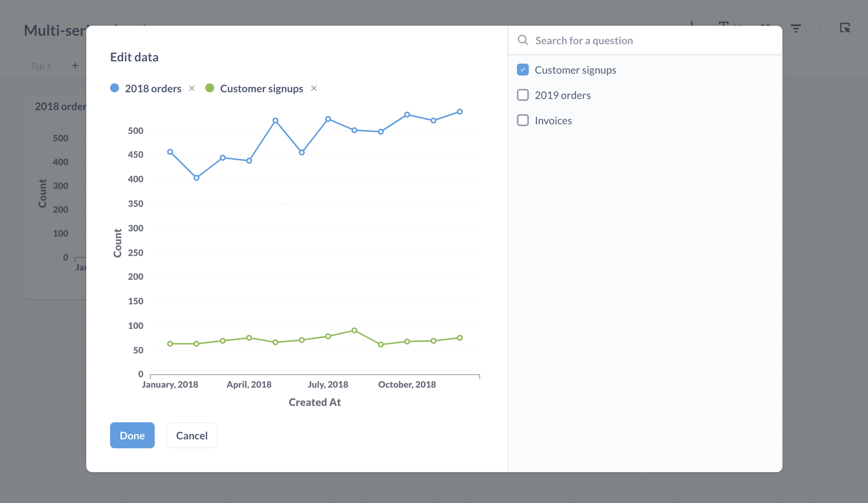Click the Customer signups legend label

coord(261,89)
